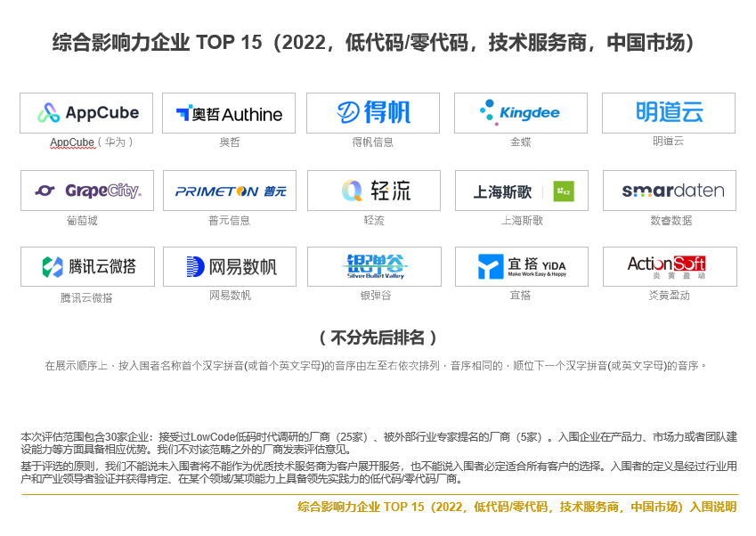Image resolution: width=756 pixels, height=536 pixels.
Task: Click the 宜搭 caption below its logo
Action: point(520,296)
